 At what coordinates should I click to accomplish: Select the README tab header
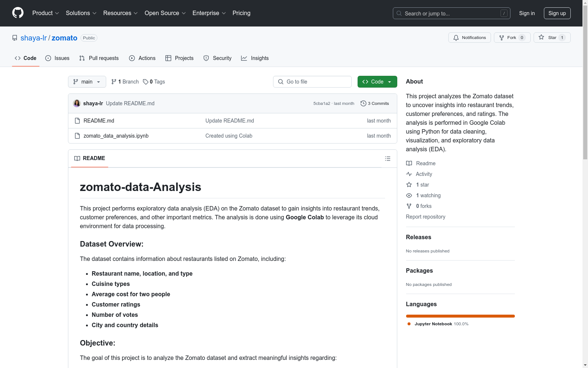(90, 158)
